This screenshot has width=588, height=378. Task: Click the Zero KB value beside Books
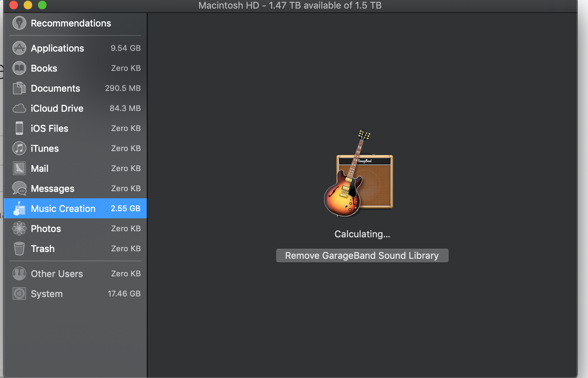click(x=126, y=68)
